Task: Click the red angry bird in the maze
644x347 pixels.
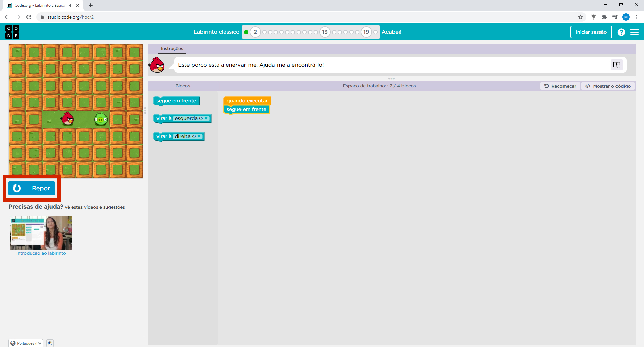Action: coord(68,119)
